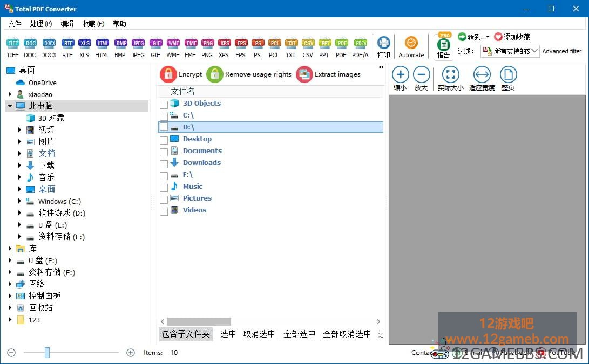Check the Music folder checkbox
The image size is (589, 364).
coord(164,188)
